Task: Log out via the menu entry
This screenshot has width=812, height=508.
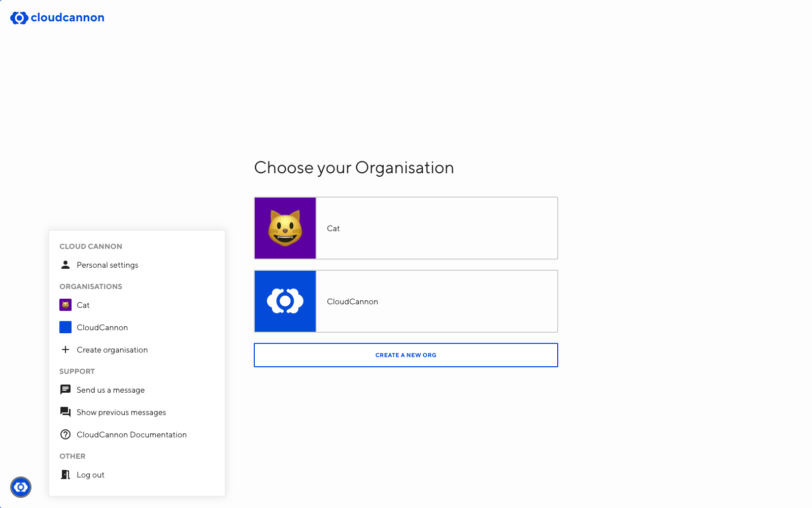Action: tap(91, 475)
